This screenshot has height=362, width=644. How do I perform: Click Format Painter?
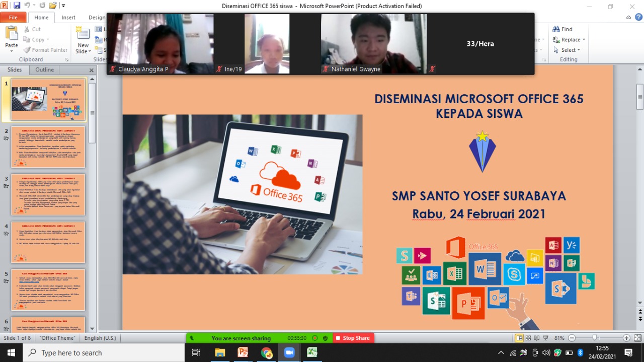[x=45, y=50]
